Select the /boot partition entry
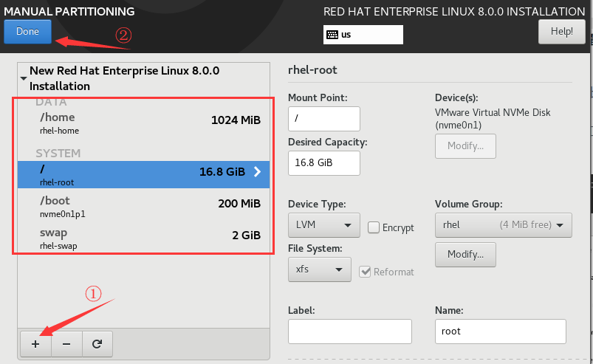Screen dimensions: 593x364 140,207
